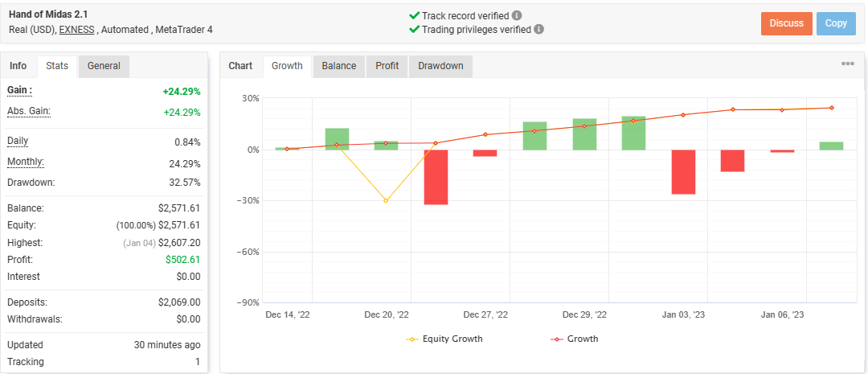This screenshot has height=374, width=868.
Task: Click the last Growth data point
Action: pos(832,108)
